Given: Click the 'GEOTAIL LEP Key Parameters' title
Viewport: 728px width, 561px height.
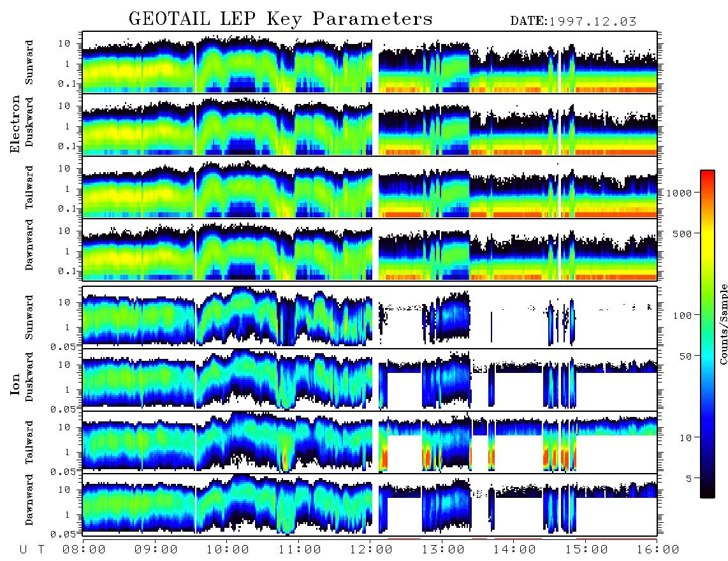Looking at the screenshot, I should click(280, 19).
